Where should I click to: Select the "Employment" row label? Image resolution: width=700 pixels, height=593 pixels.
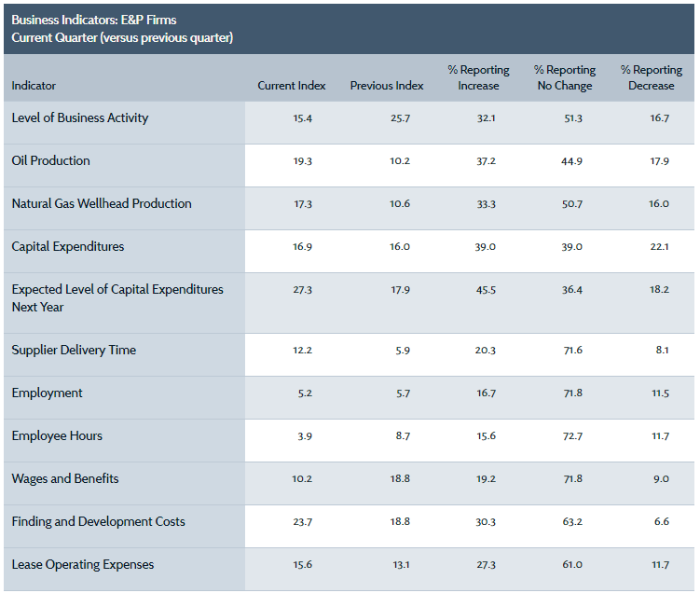pyautogui.click(x=48, y=393)
